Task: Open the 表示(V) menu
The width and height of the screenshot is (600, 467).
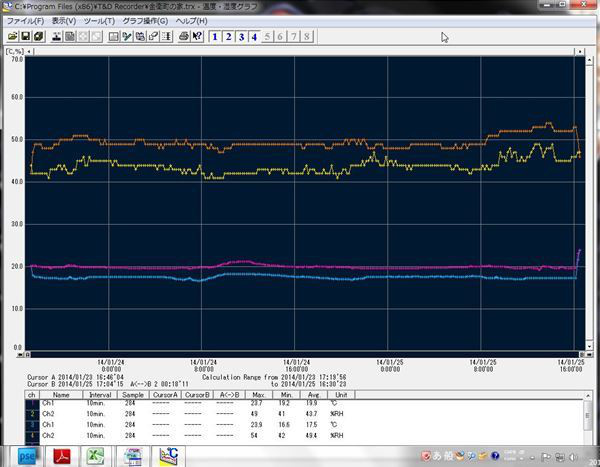Action: 64,21
